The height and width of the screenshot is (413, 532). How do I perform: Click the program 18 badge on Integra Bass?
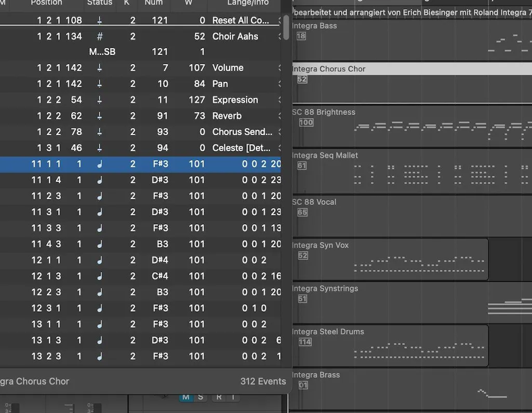(301, 36)
